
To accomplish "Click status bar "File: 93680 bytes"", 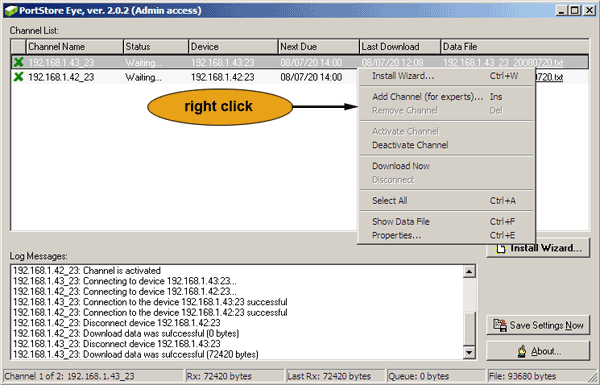I will pos(539,376).
